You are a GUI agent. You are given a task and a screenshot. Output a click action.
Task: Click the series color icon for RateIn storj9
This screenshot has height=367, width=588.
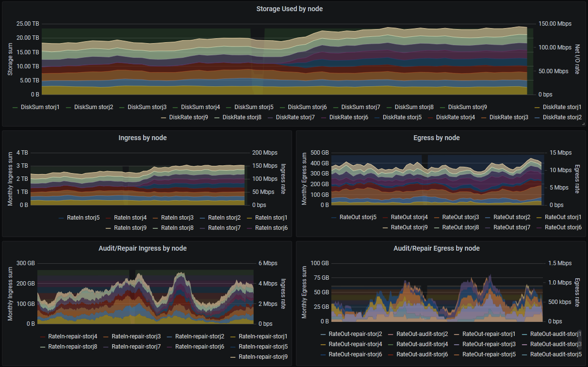(108, 228)
